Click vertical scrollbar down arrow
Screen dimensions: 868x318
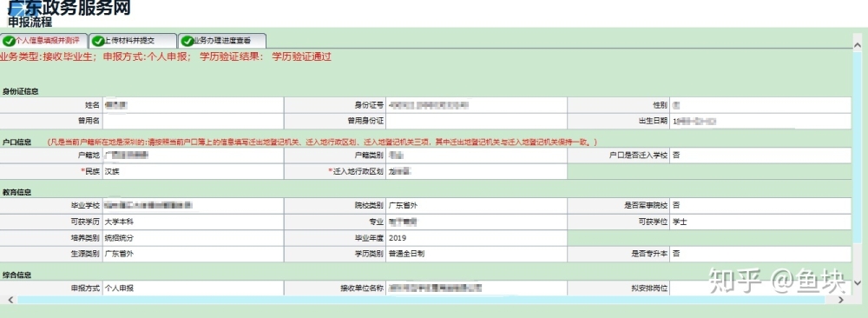tap(858, 282)
